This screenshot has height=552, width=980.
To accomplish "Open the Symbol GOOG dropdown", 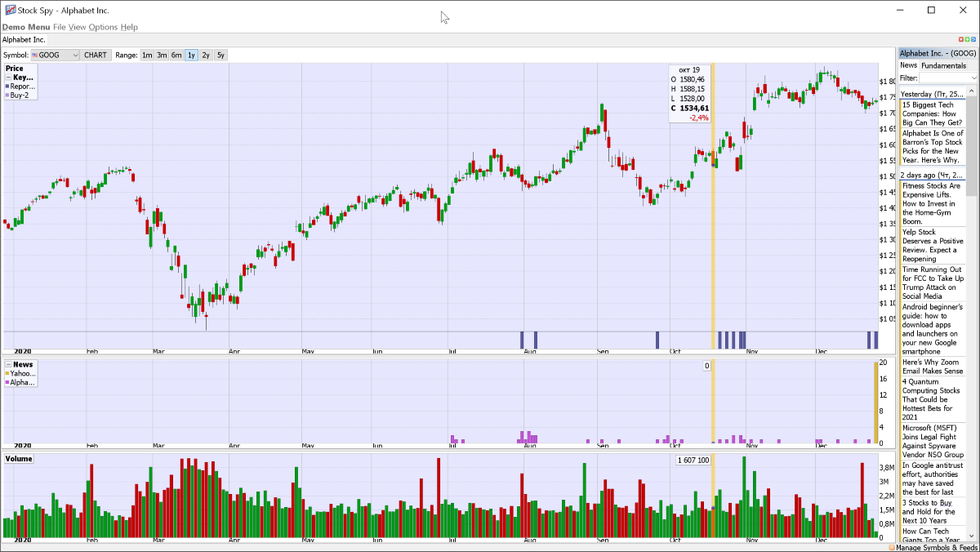I will (55, 55).
